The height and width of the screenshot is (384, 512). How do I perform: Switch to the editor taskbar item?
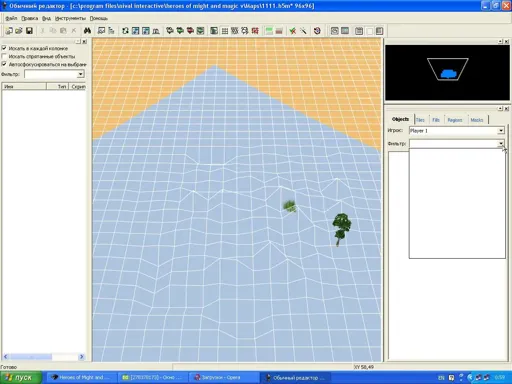[295, 377]
